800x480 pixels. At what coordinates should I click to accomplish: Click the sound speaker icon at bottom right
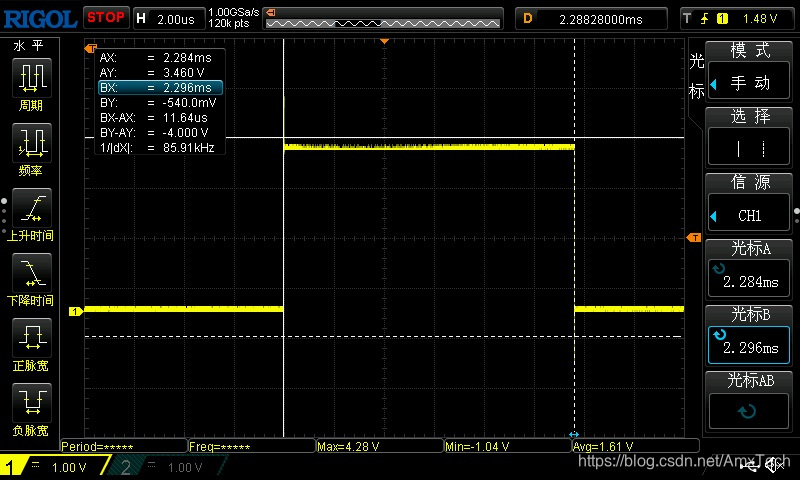click(775, 465)
